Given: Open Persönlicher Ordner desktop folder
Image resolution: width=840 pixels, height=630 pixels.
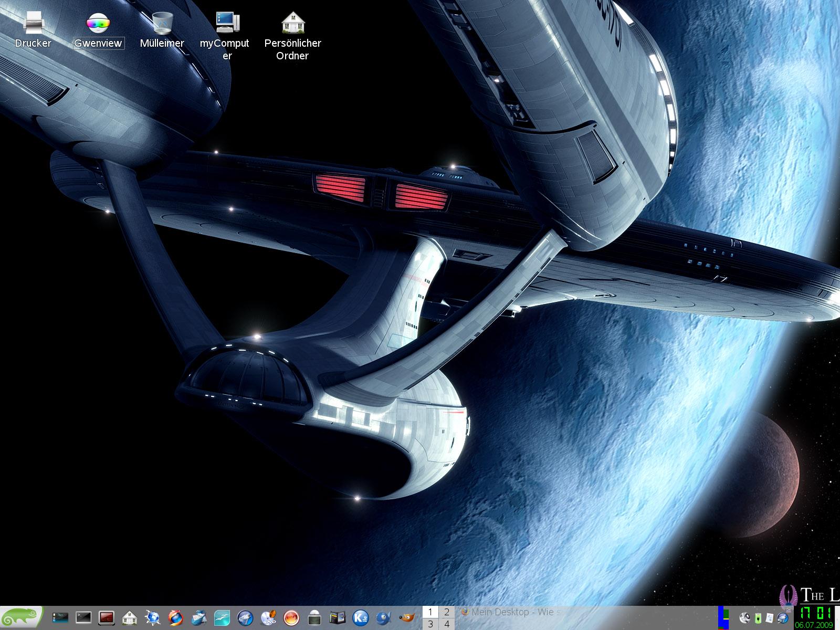Looking at the screenshot, I should click(x=292, y=24).
